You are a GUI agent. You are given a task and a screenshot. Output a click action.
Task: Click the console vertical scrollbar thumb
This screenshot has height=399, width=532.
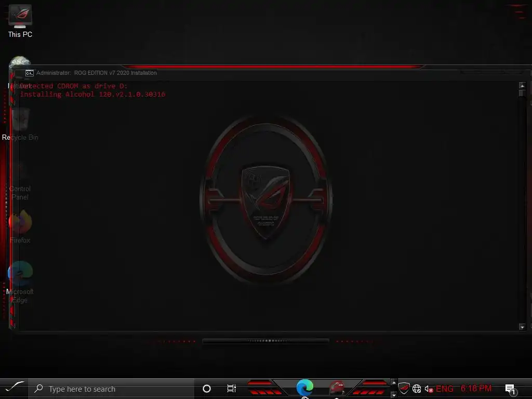pyautogui.click(x=522, y=94)
